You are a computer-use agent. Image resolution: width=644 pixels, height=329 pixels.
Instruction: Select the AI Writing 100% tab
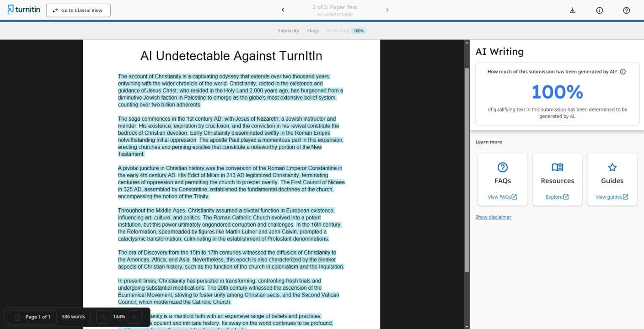coord(346,31)
